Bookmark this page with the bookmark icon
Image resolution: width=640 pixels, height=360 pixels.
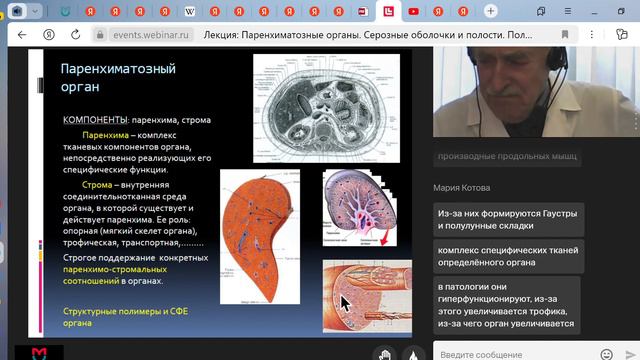click(x=565, y=35)
